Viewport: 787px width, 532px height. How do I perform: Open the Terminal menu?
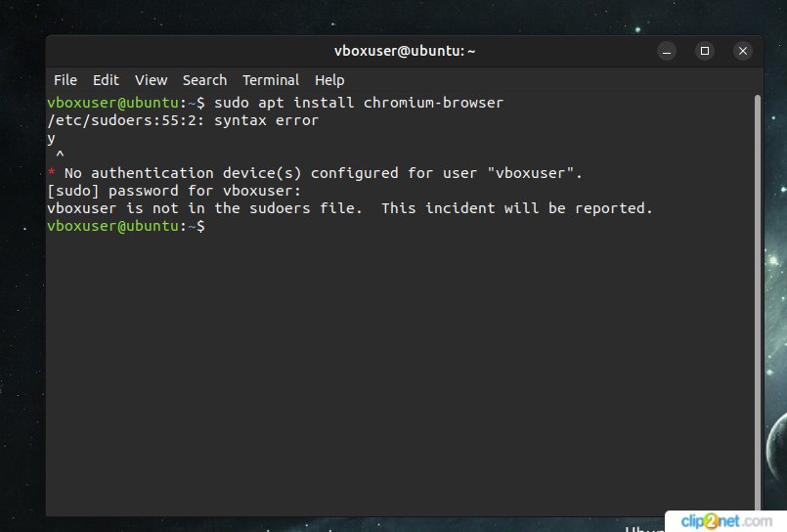271,80
